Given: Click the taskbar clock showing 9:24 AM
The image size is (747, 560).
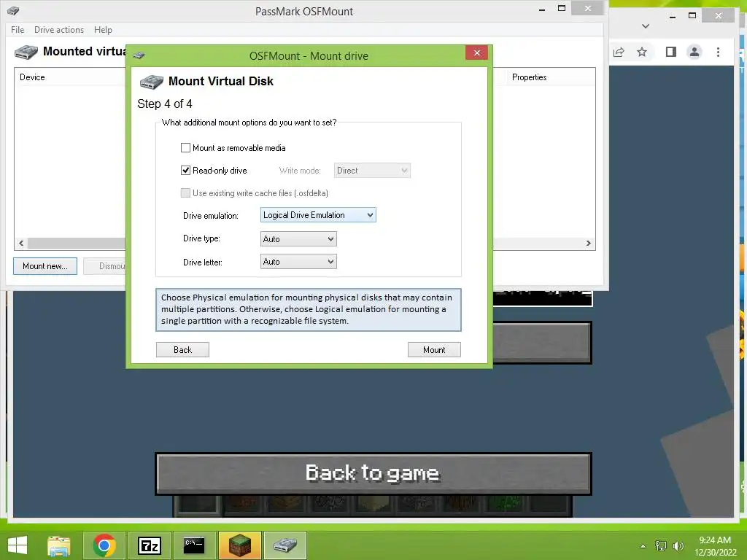Looking at the screenshot, I should coord(715,545).
